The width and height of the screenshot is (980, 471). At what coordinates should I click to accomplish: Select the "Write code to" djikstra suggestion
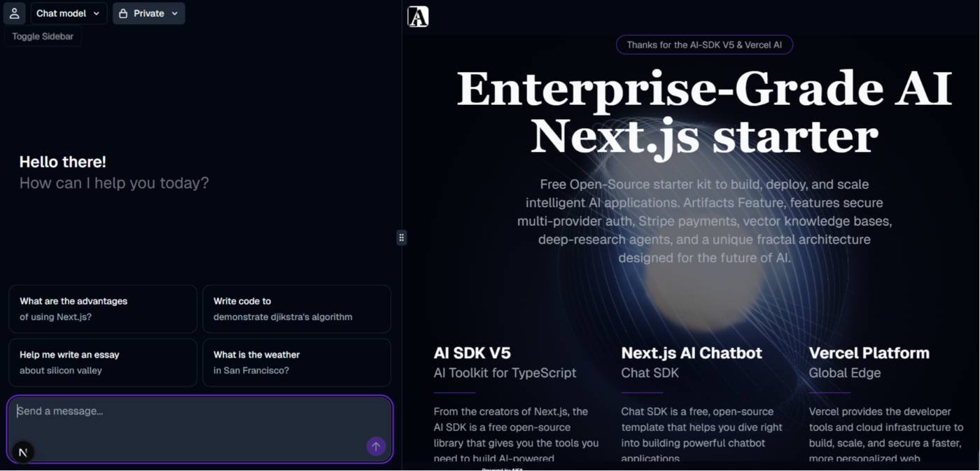297,309
